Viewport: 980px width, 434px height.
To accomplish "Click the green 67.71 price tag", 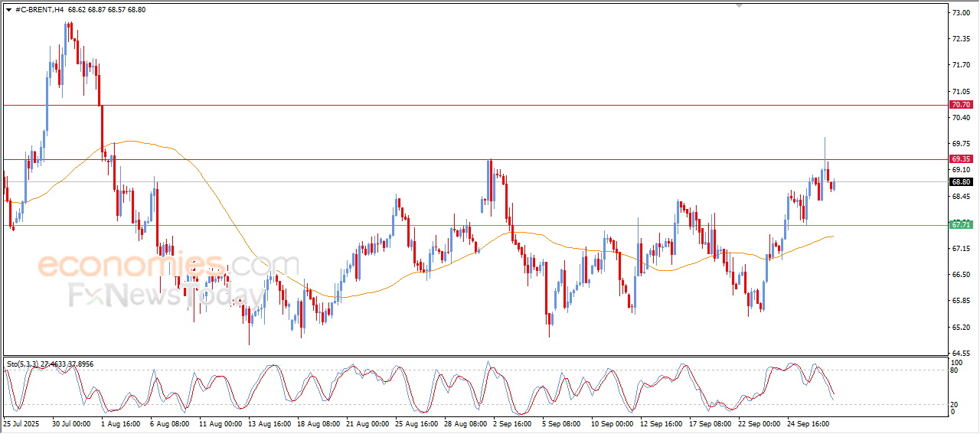I will pyautogui.click(x=961, y=225).
